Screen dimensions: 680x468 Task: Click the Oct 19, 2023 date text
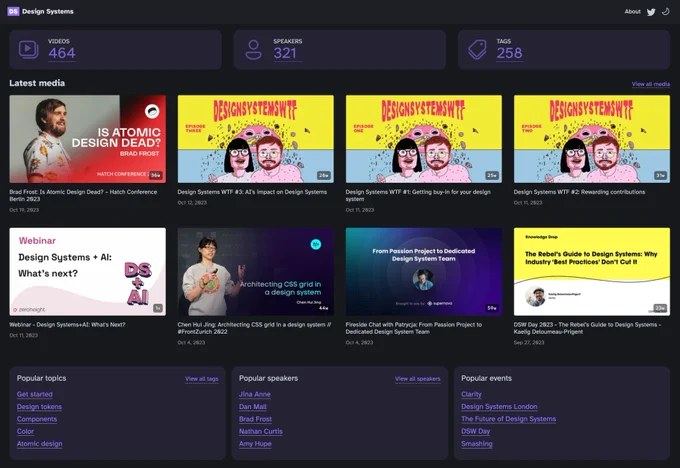pyautogui.click(x=24, y=210)
